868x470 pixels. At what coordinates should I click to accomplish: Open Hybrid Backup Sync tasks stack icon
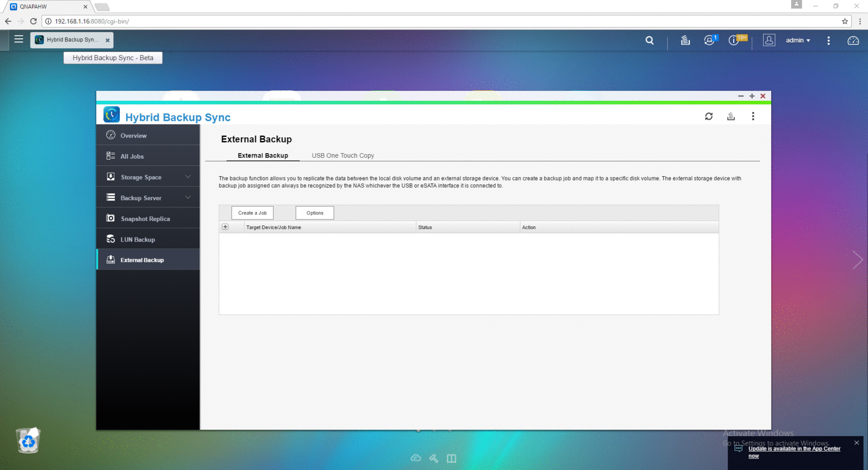731,116
